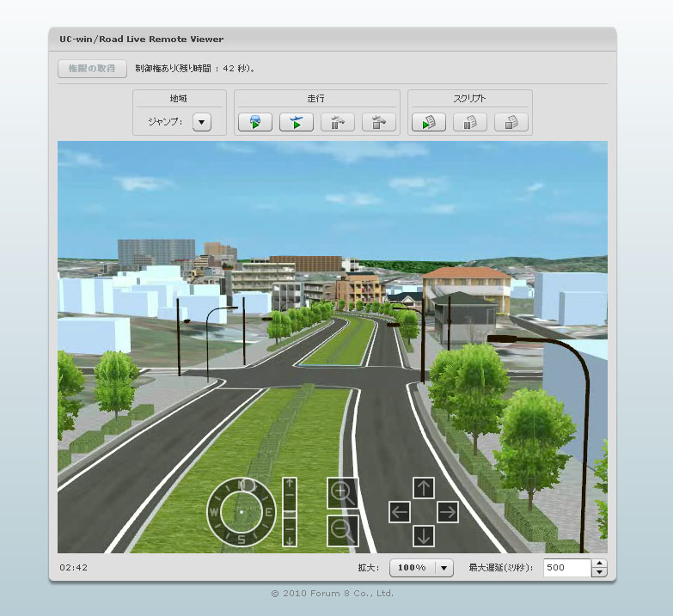Run script with document play icon
The height and width of the screenshot is (616, 673).
coord(428,122)
